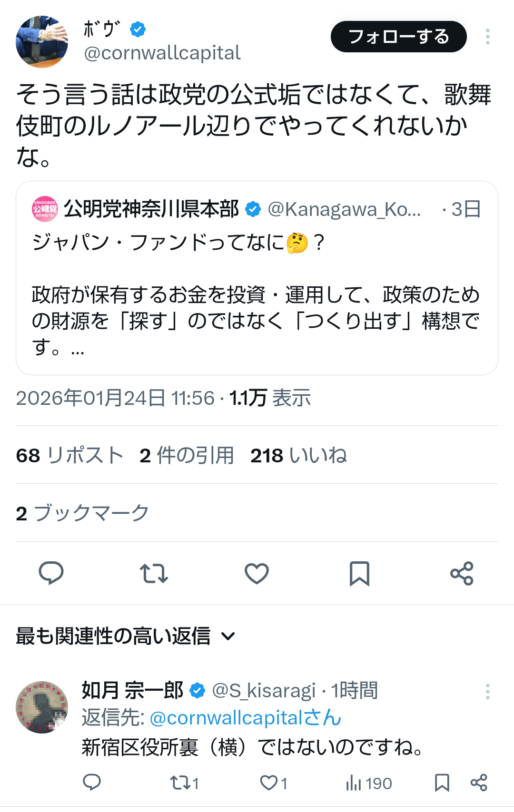The width and height of the screenshot is (514, 812).
Task: Open the @cornwallcapital profile avatar
Action: coord(42,42)
